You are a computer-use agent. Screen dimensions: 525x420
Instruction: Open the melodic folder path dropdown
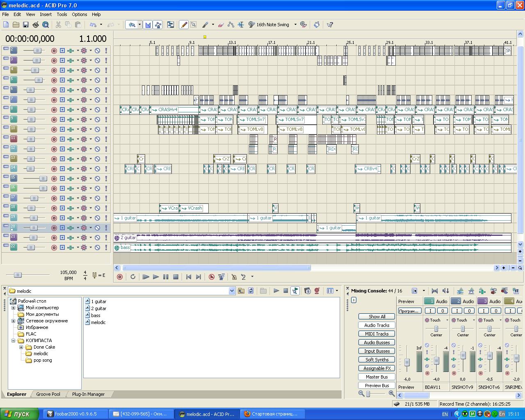click(x=232, y=291)
